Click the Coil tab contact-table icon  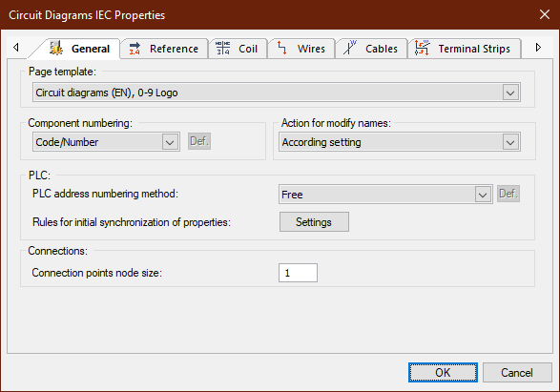[223, 48]
